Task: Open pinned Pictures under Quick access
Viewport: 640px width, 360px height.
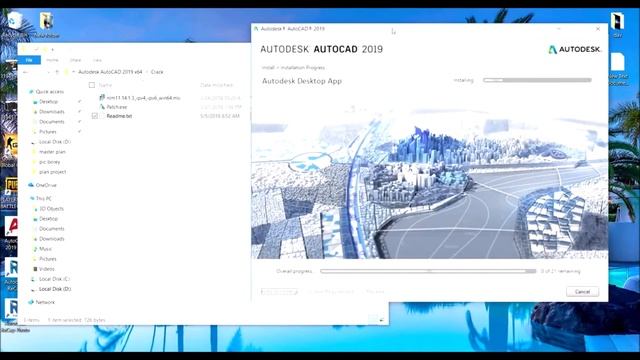Action: coord(48,132)
